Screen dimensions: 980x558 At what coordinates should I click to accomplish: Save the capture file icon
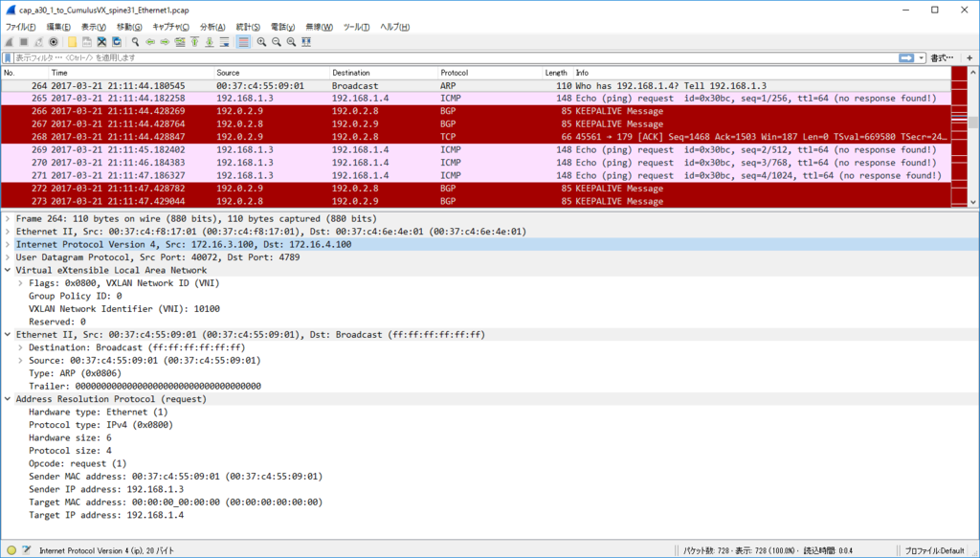(87, 42)
